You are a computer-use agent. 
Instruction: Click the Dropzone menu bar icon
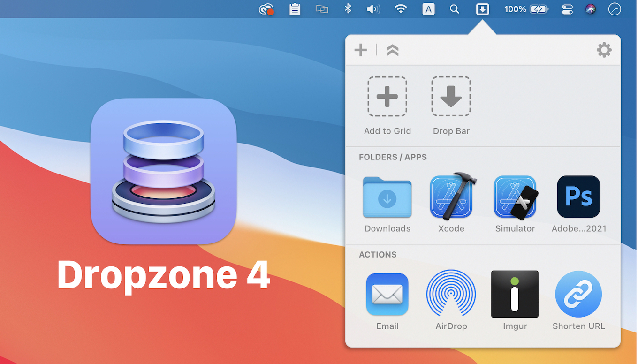(482, 9)
